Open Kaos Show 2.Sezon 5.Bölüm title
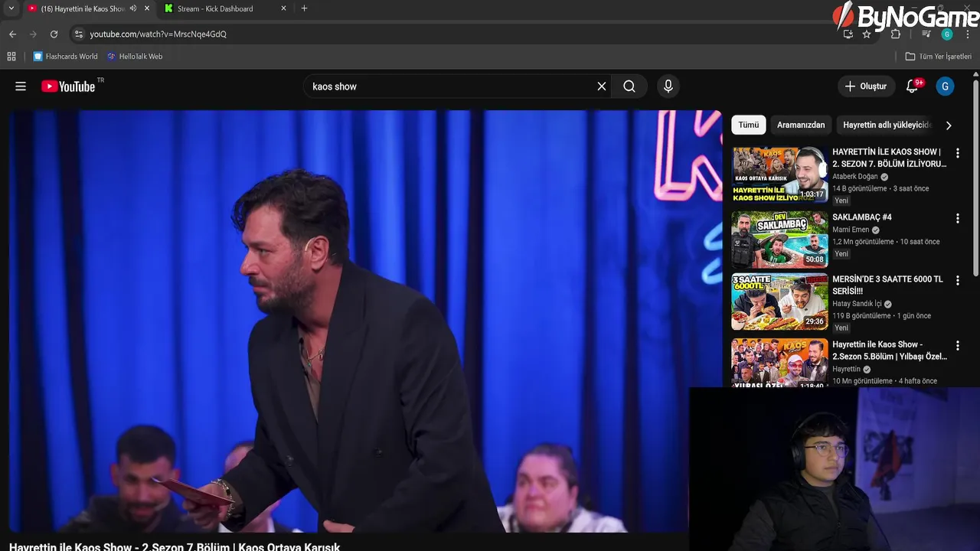Viewport: 980px width, 551px height. [x=890, y=350]
